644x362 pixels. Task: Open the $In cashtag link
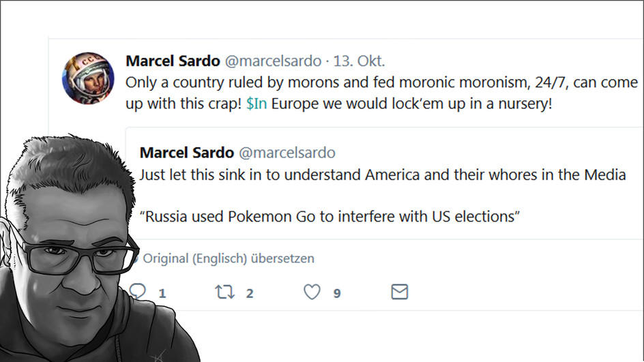tap(257, 106)
